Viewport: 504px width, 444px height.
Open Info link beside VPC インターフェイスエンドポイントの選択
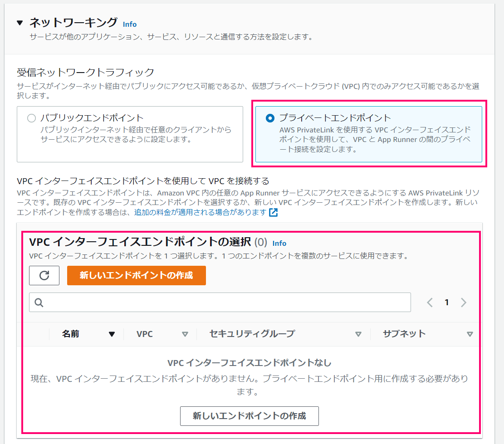point(279,243)
